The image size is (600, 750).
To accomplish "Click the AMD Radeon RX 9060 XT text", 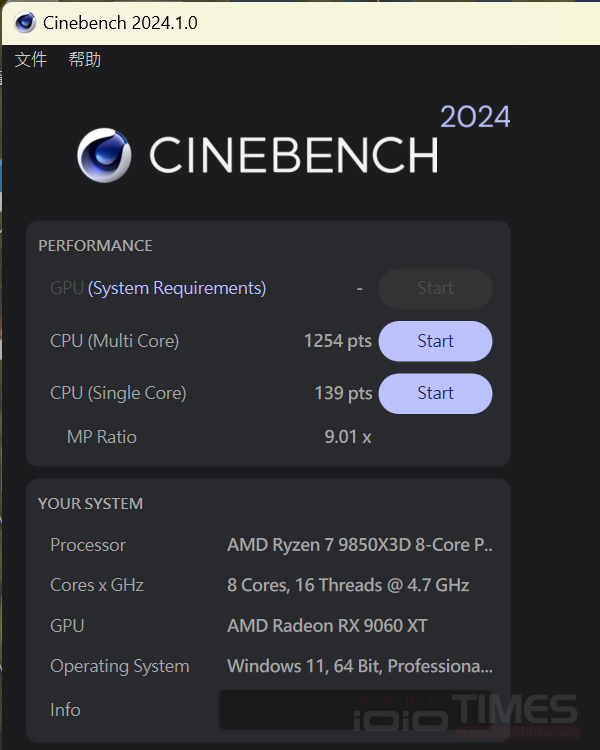I will pyautogui.click(x=327, y=626).
